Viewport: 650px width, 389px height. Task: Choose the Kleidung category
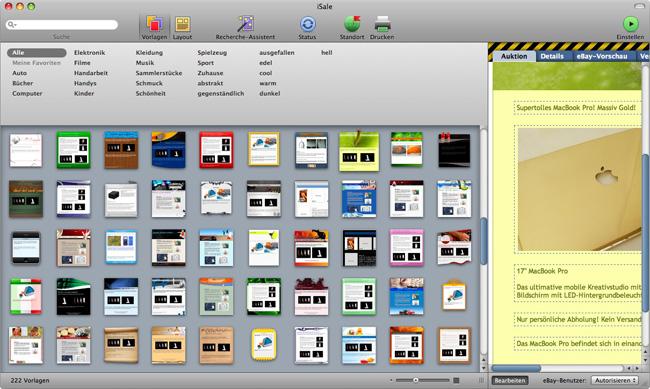(x=149, y=53)
